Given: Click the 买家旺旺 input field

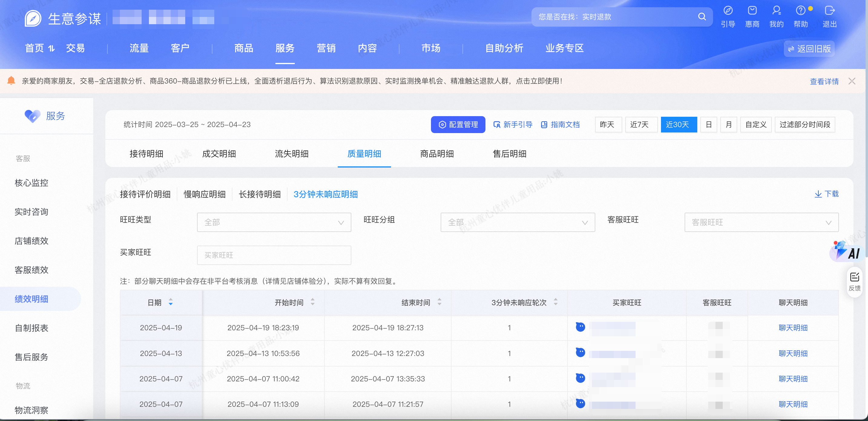Looking at the screenshot, I should click(x=274, y=255).
